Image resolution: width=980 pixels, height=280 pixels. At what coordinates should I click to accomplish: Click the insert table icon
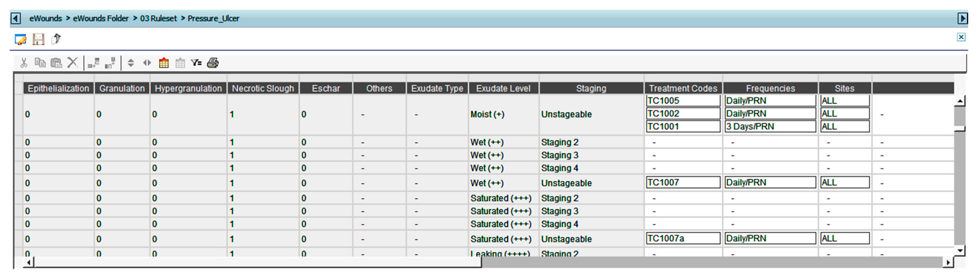(164, 62)
